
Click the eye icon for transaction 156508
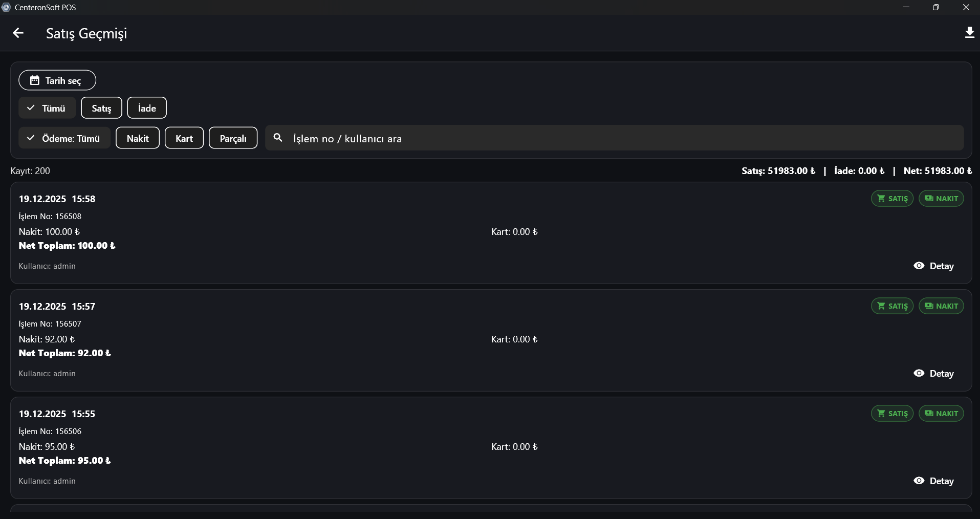[x=919, y=266]
